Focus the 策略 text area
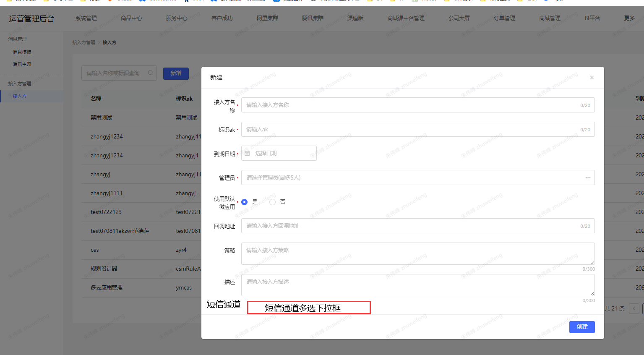The image size is (644, 355). (418, 253)
